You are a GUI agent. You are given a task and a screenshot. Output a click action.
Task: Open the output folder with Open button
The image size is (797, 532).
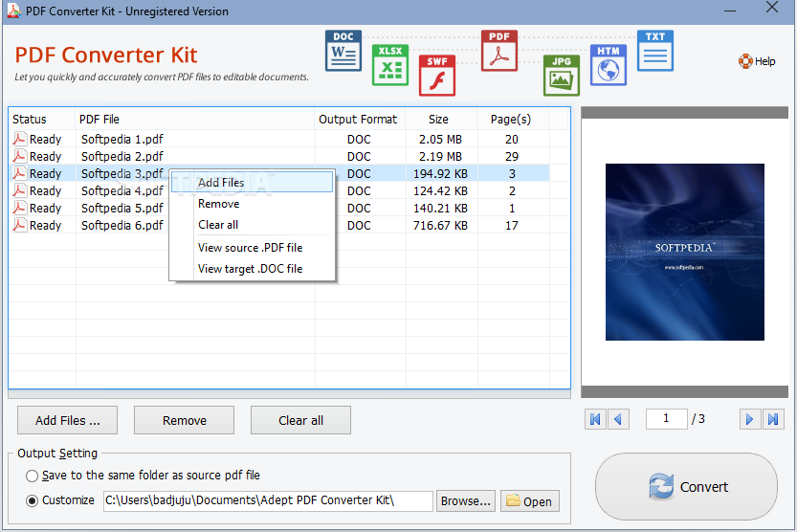coord(530,501)
